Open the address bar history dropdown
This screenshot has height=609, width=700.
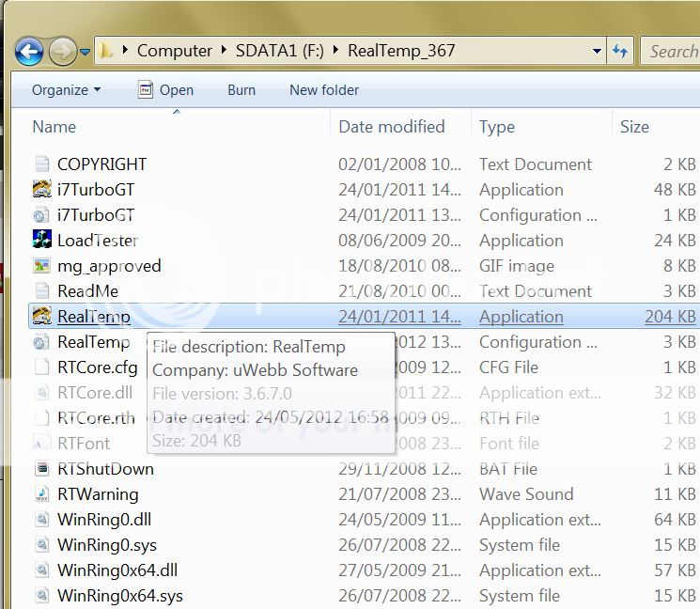click(597, 52)
